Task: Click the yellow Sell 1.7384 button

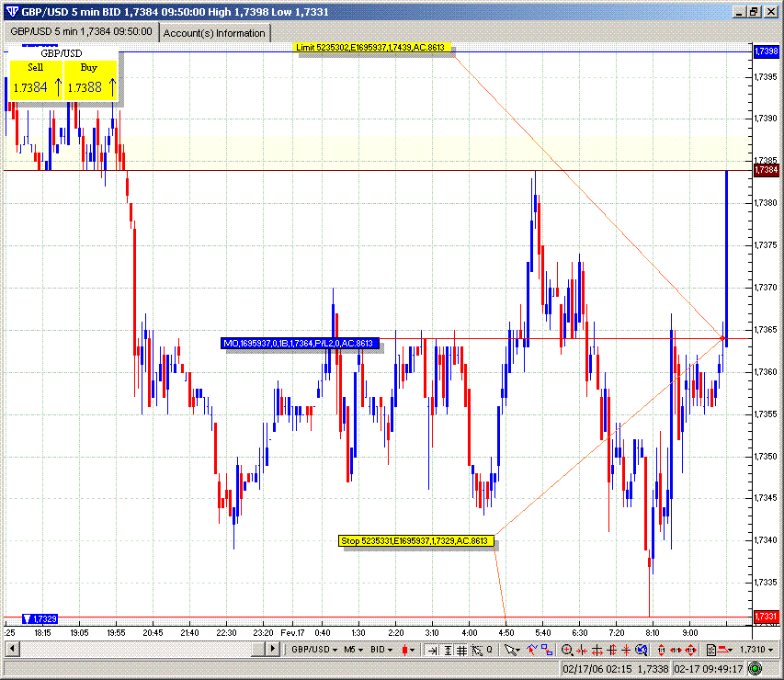Action: coord(36,80)
